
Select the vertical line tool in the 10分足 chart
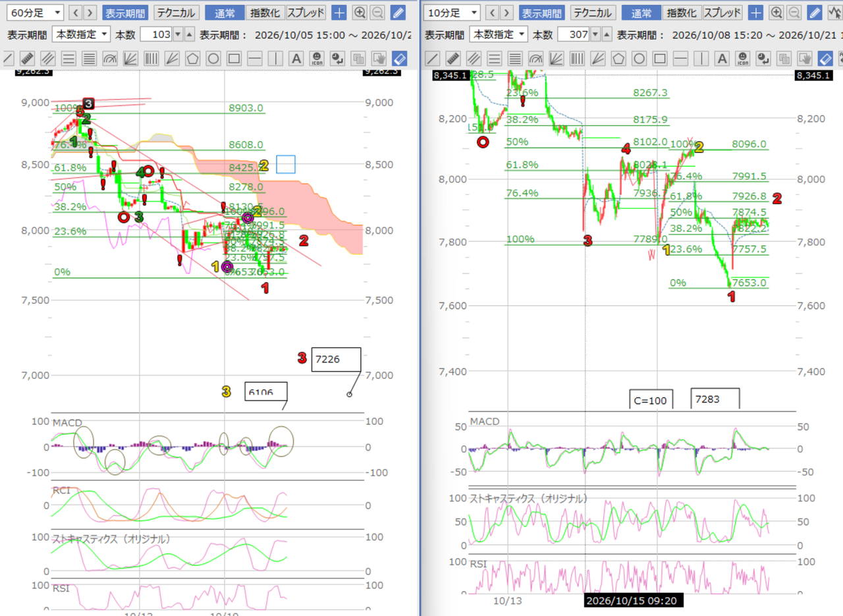point(701,58)
